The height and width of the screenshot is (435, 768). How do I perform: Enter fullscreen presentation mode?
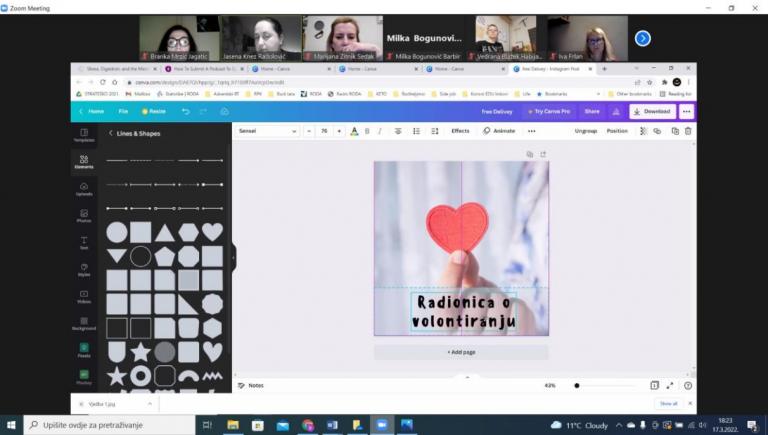[670, 385]
